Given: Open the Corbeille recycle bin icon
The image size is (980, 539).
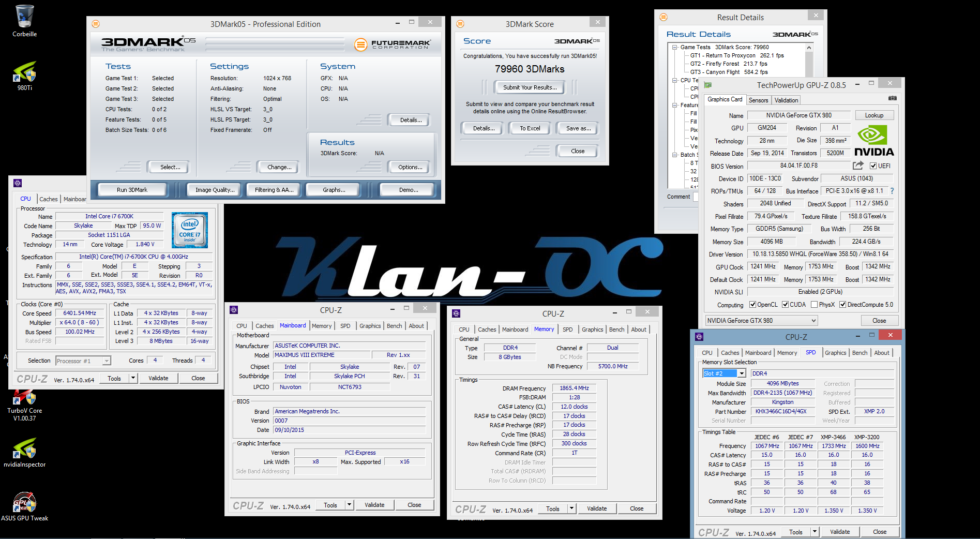Looking at the screenshot, I should tap(24, 21).
